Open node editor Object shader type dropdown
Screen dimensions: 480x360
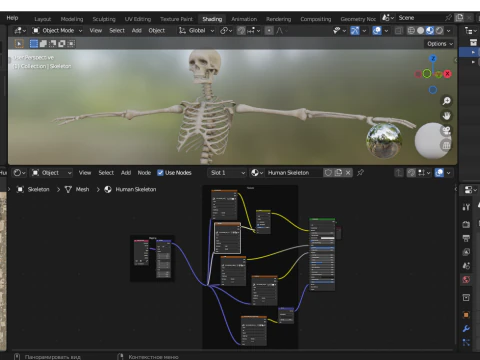(x=51, y=173)
